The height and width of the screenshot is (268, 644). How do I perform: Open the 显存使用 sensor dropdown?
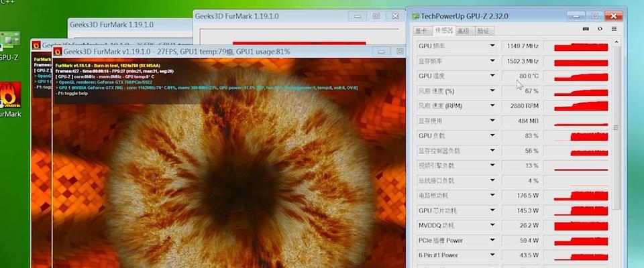click(492, 121)
